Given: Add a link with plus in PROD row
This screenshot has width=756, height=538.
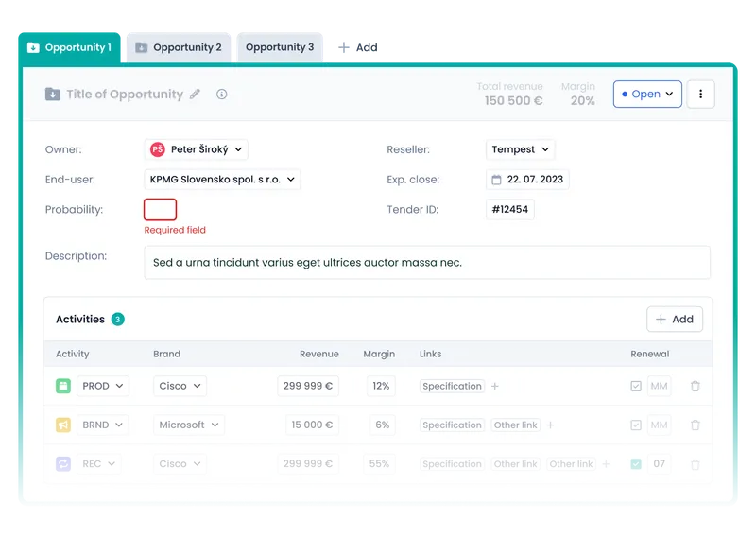Looking at the screenshot, I should [495, 386].
